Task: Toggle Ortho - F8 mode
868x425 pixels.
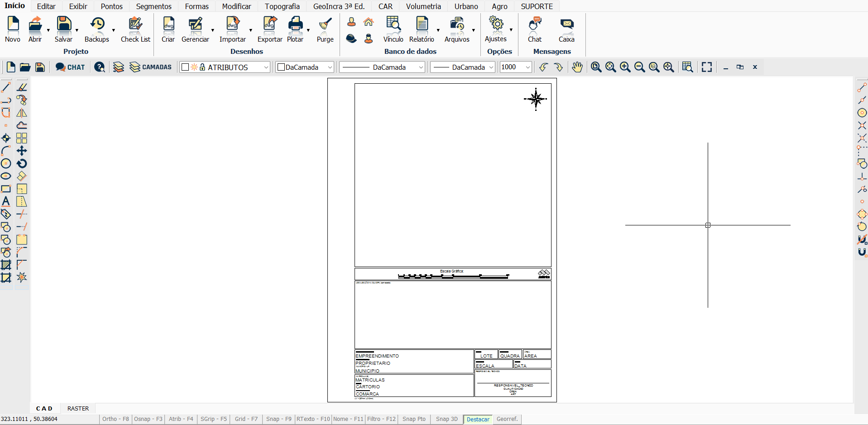Action: (x=115, y=419)
